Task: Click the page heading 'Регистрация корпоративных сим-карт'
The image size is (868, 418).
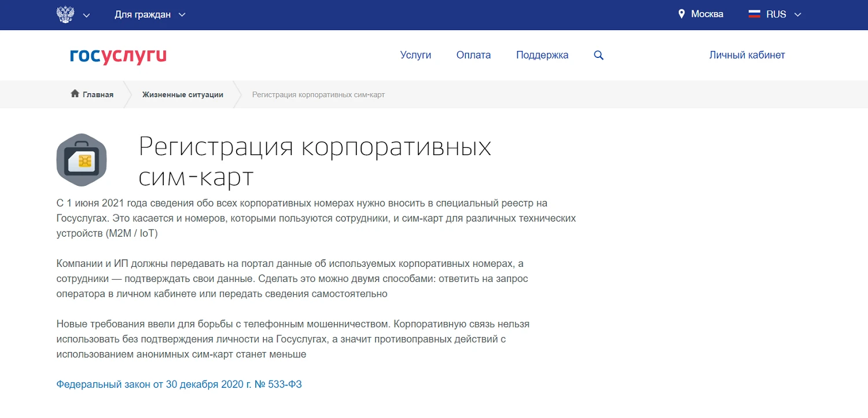Action: tap(315, 162)
